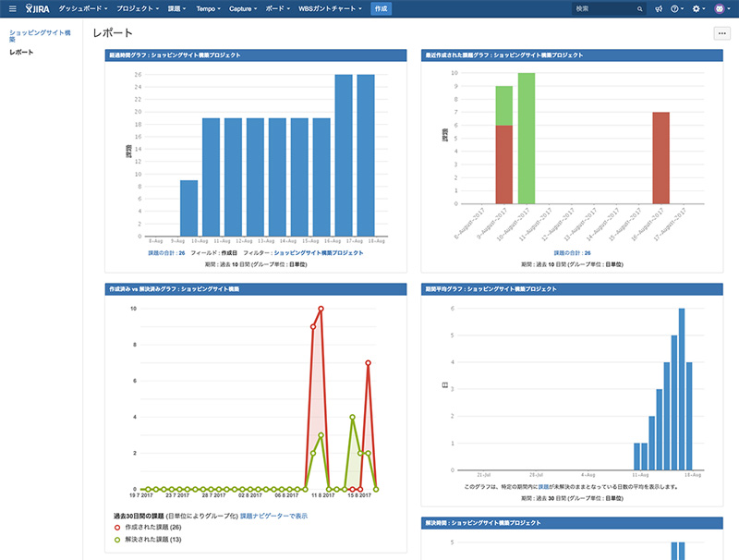Open the help question mark menu

(677, 8)
